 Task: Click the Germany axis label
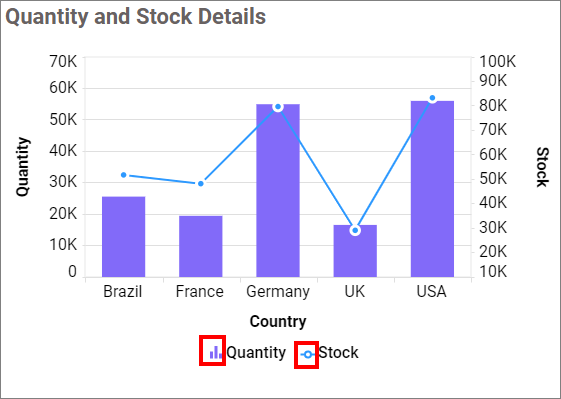coord(278,292)
